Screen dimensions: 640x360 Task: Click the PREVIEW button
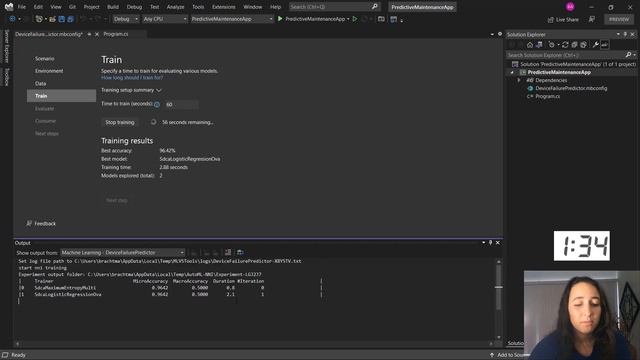point(619,19)
